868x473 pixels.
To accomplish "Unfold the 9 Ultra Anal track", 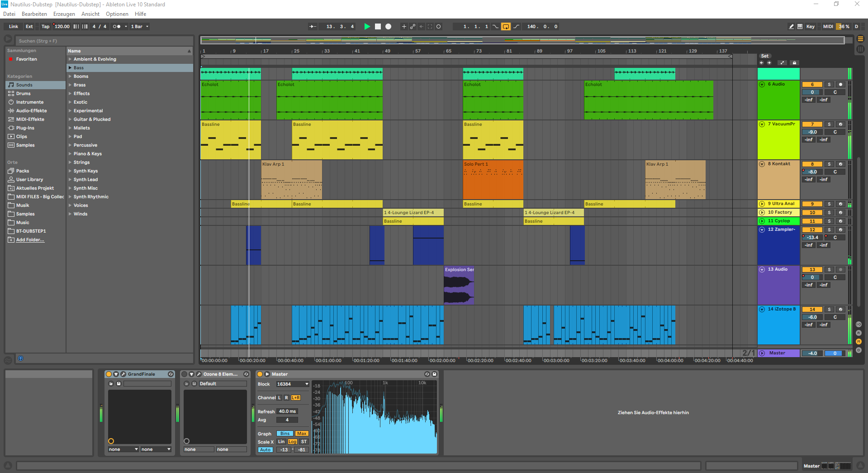I will pyautogui.click(x=762, y=204).
